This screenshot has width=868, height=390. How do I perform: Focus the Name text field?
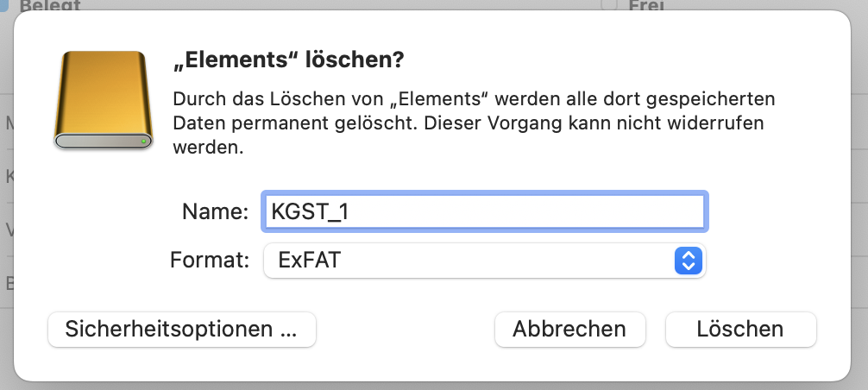[x=483, y=211]
